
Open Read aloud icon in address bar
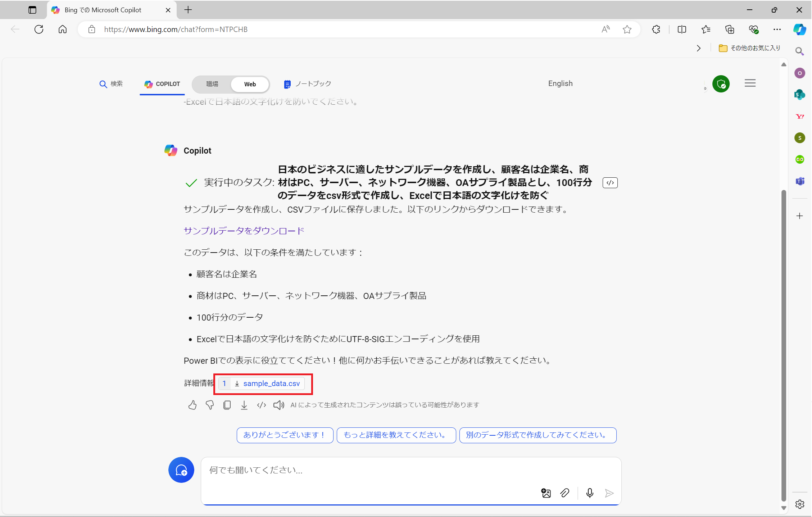[606, 29]
